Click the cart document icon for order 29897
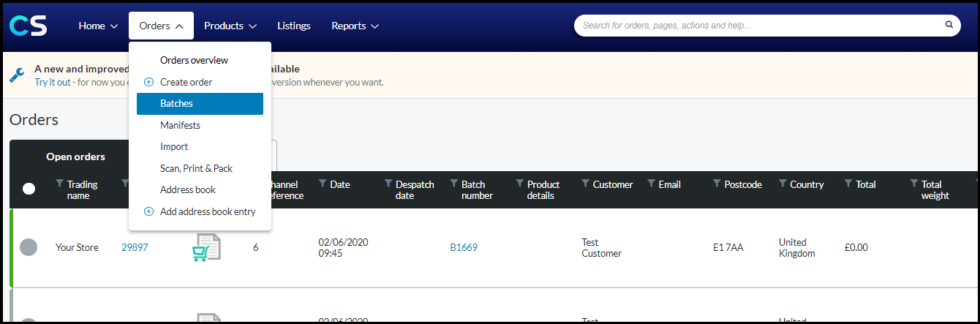The height and width of the screenshot is (324, 980). 206,246
